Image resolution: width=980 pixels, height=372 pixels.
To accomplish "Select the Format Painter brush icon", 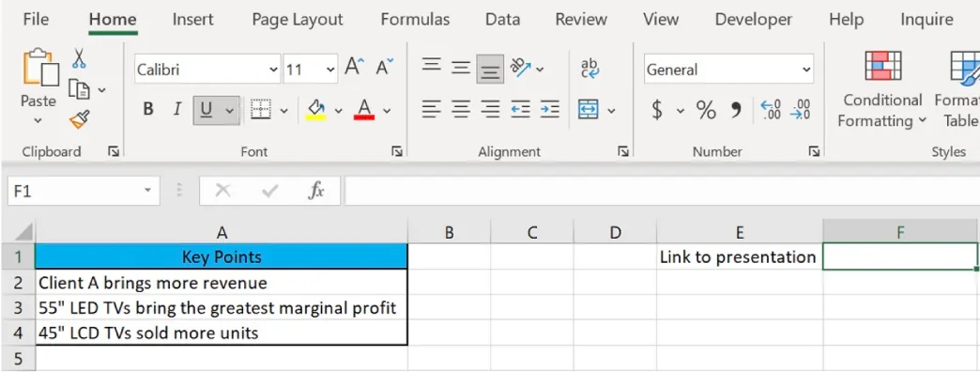I will [80, 118].
